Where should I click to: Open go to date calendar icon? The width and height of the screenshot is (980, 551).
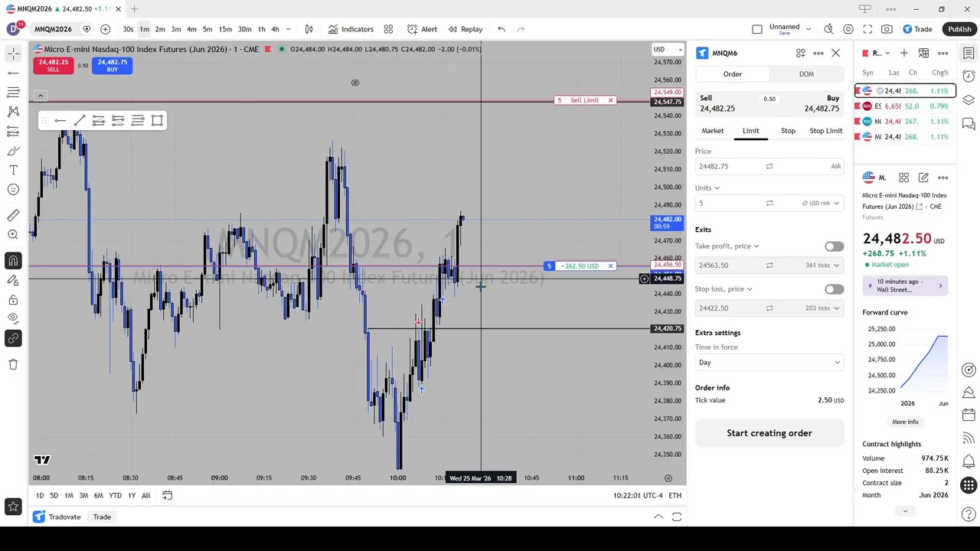(167, 495)
